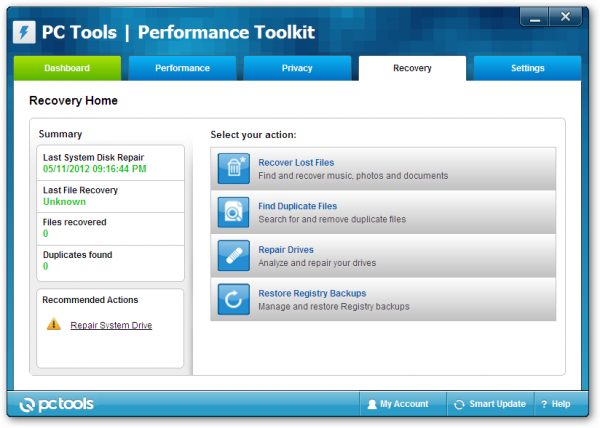Click 'Manage and restore Registry backups' text
Viewport: 600px width, 428px height.
[x=334, y=306]
